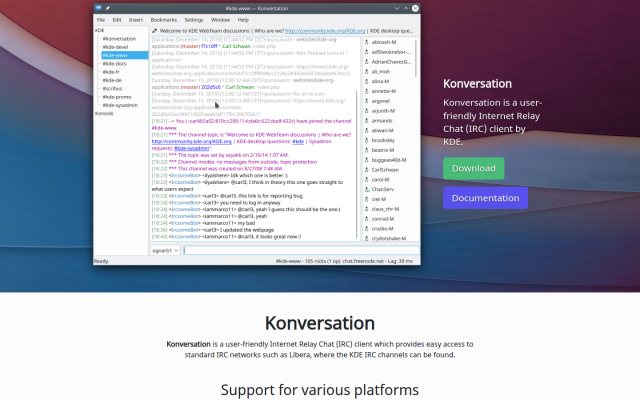Viewport: 640px width, 400px height.
Task: Click the topic edit pencil icon
Action: (x=154, y=31)
